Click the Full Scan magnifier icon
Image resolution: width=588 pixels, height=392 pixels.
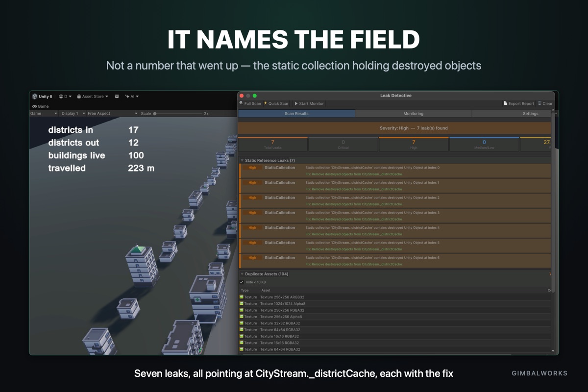click(x=241, y=103)
